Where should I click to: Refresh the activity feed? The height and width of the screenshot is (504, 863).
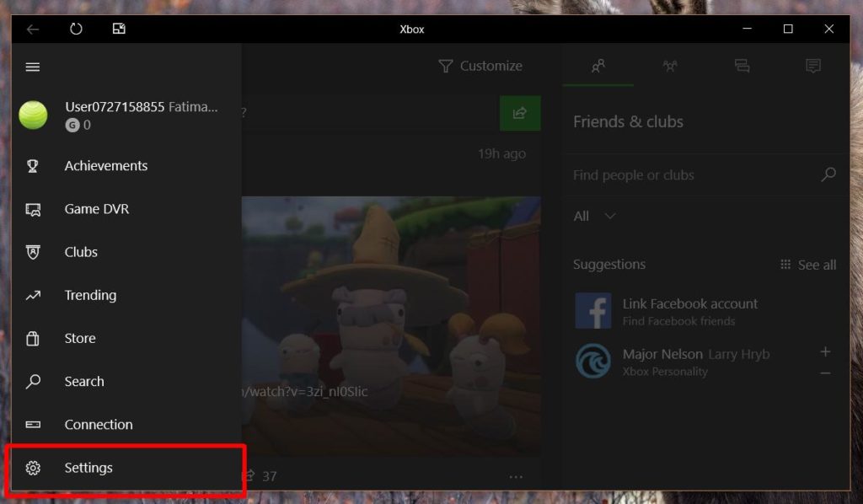click(76, 28)
